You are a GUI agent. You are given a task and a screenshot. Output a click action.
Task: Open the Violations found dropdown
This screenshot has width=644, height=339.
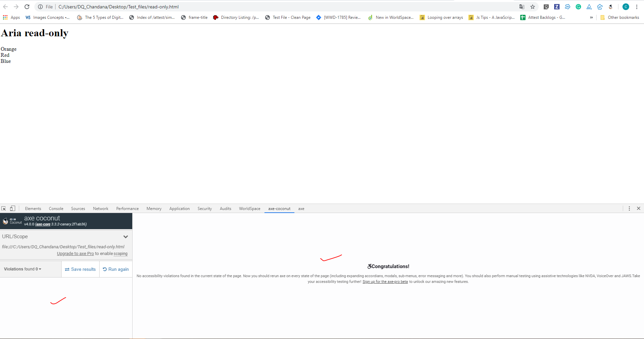[39, 269]
